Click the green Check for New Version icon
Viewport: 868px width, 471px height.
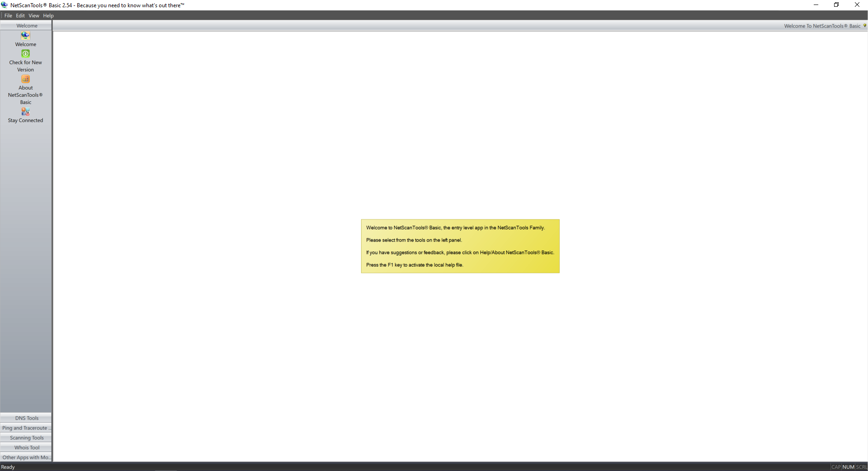[x=25, y=54]
